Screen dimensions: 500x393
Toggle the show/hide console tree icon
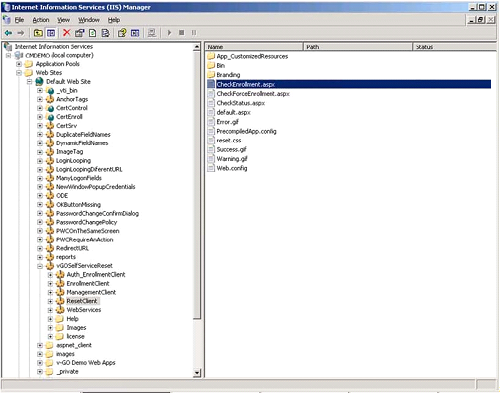[x=51, y=33]
